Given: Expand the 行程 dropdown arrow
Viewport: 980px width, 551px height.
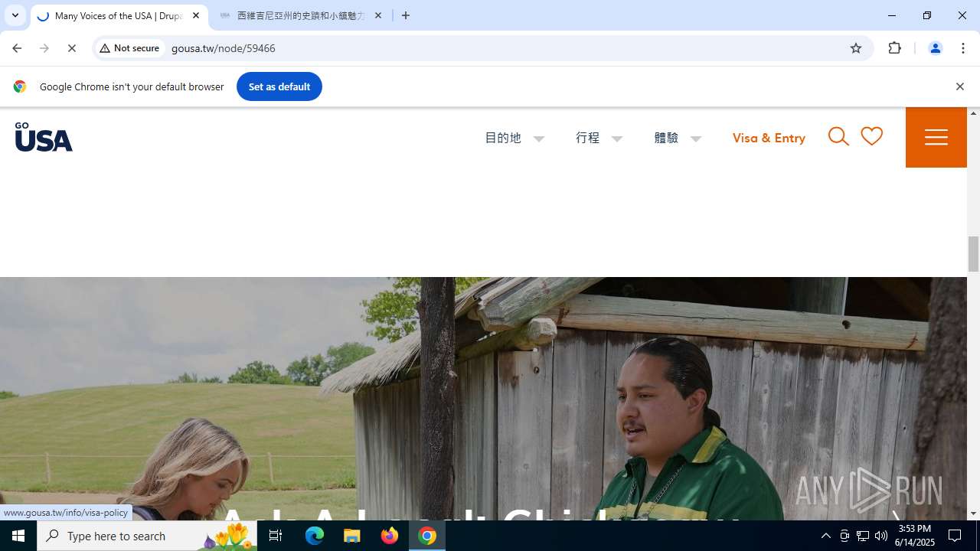Looking at the screenshot, I should 617,139.
